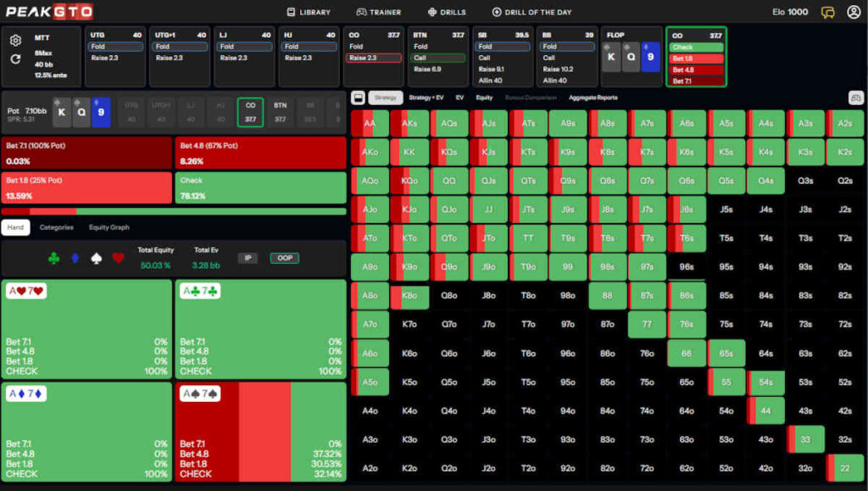
Task: Select the blue 9 card in the FLOP panel
Action: coord(650,57)
